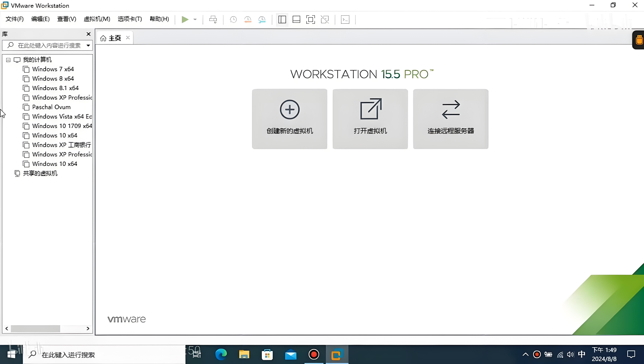This screenshot has height=364, width=644.
Task: Open the Snapshot Manager icon
Action: click(x=262, y=19)
